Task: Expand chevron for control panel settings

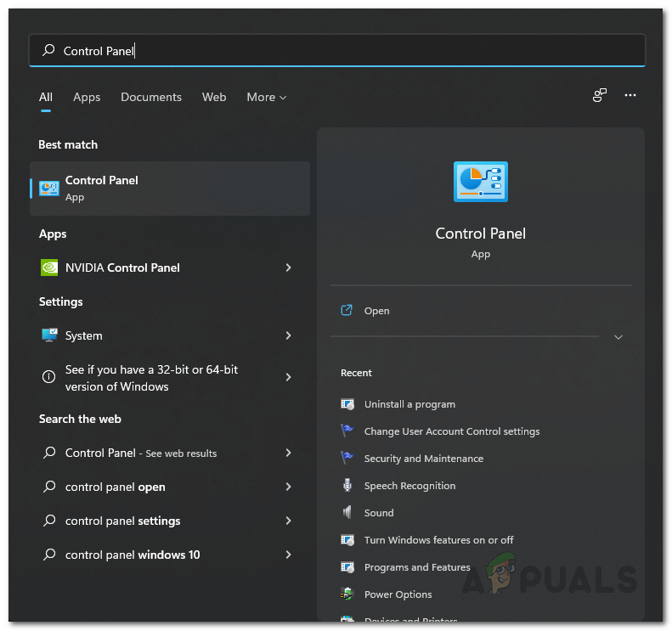Action: (x=289, y=521)
